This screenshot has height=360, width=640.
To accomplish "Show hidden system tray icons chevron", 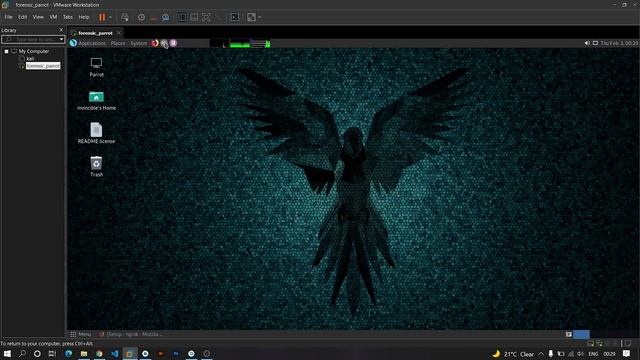I will tap(541, 354).
